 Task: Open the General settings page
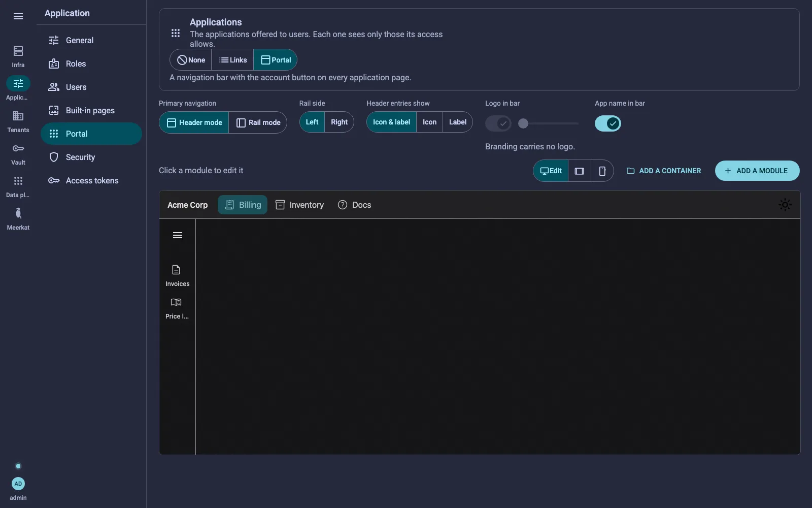pos(91,40)
